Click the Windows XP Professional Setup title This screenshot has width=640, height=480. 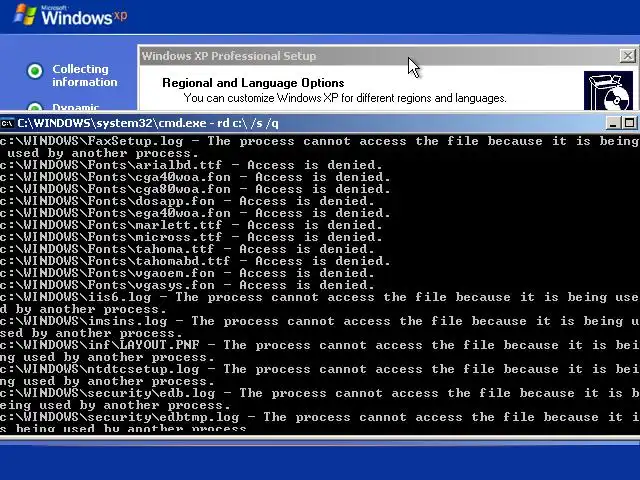click(x=229, y=56)
